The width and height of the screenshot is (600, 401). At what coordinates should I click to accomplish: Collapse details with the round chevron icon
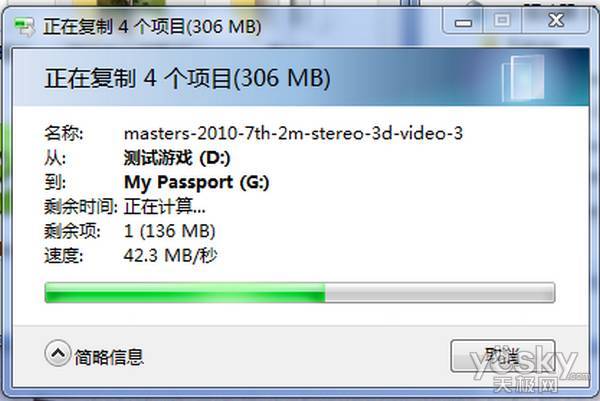[58, 353]
